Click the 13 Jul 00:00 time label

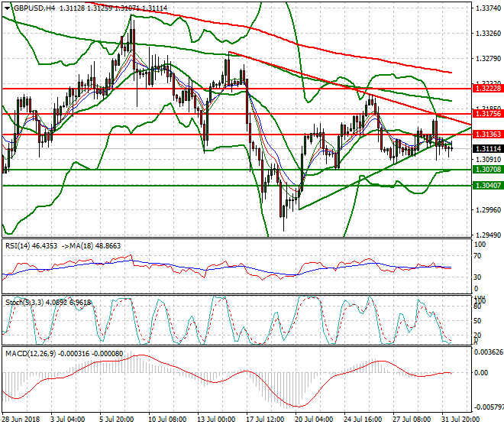pos(216,420)
